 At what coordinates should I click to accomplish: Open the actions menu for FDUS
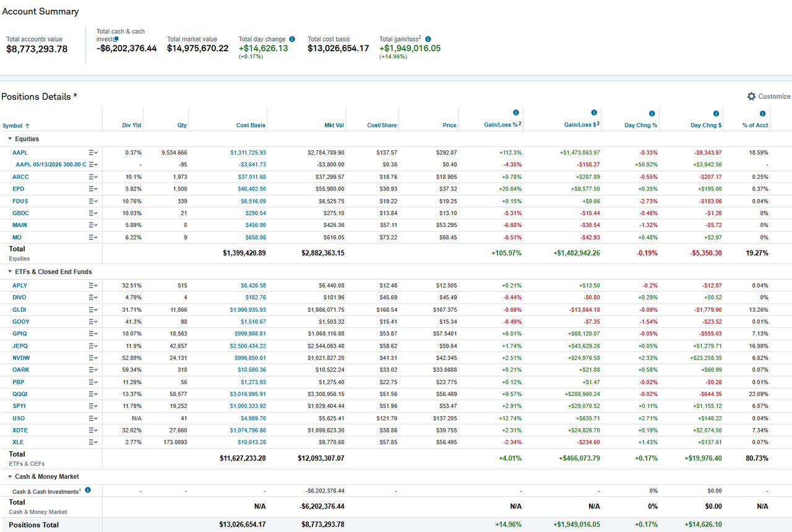[93, 201]
